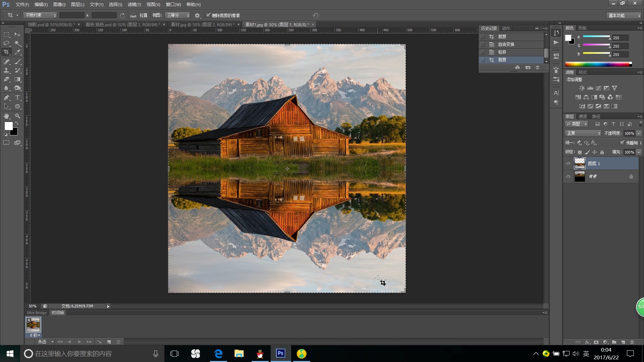
Task: Open the 裁剪 ratio dropdown
Action: [40, 15]
